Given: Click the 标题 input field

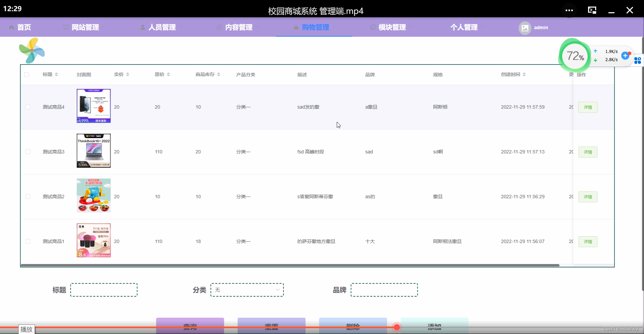Looking at the screenshot, I should click(x=104, y=290).
